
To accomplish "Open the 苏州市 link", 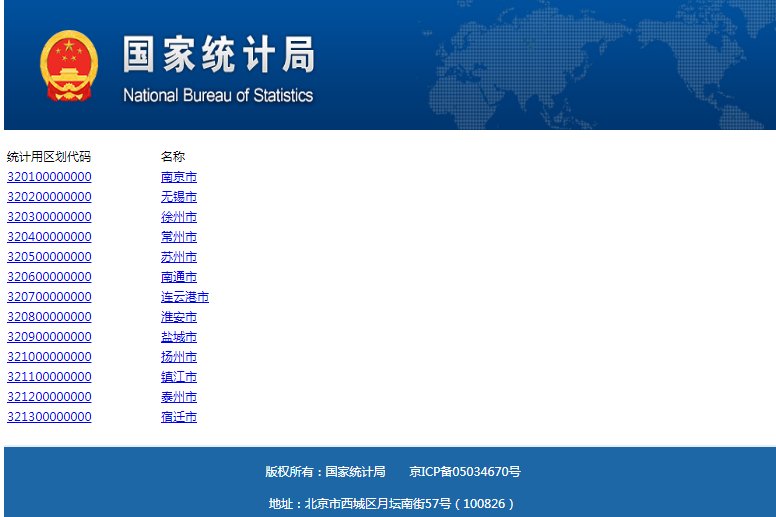I will click(x=179, y=257).
